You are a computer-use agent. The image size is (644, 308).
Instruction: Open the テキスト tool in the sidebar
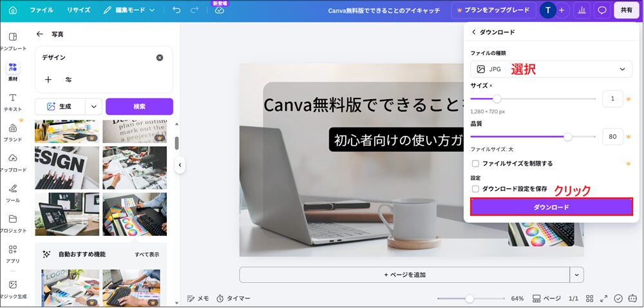point(13,102)
